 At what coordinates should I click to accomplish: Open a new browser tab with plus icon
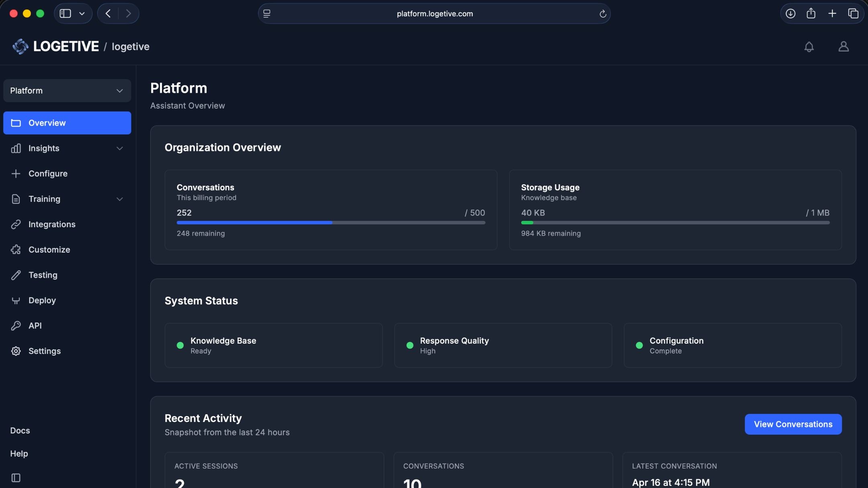point(832,13)
